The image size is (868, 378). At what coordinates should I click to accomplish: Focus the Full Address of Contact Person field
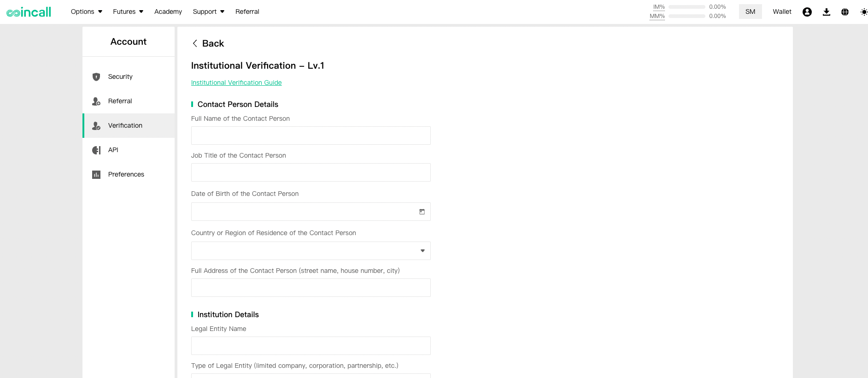click(x=311, y=288)
